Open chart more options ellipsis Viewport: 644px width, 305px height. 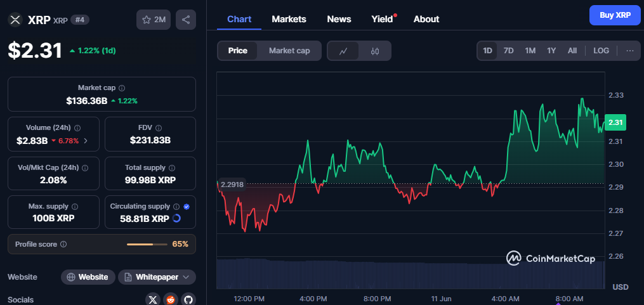629,51
